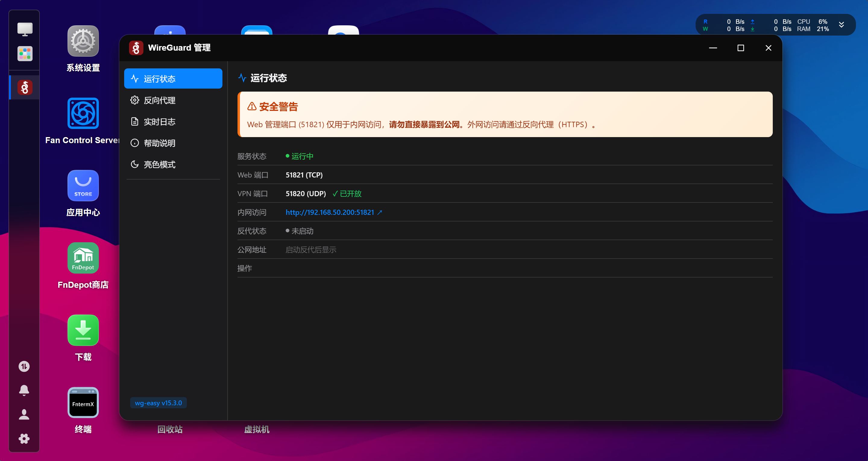Click the WireGuard logo in the title bar
868x461 pixels.
[136, 48]
